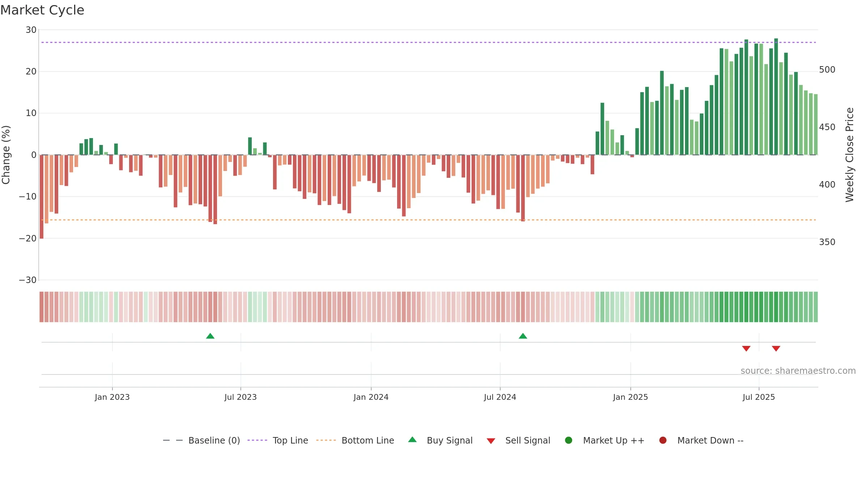Viewport: 868px width, 488px height.
Task: Click the source: sharemaestro.com text
Action: coord(798,371)
